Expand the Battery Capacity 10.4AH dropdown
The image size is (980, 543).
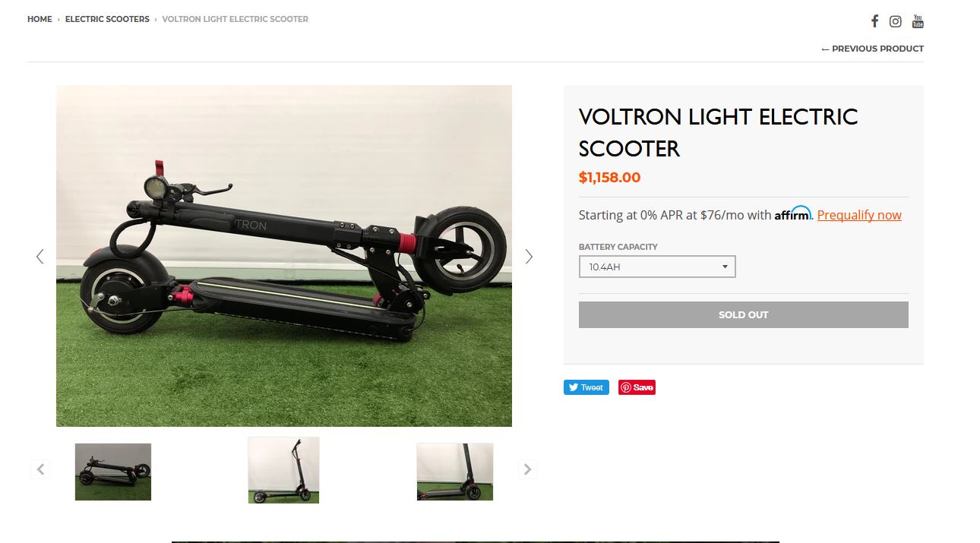pos(657,267)
